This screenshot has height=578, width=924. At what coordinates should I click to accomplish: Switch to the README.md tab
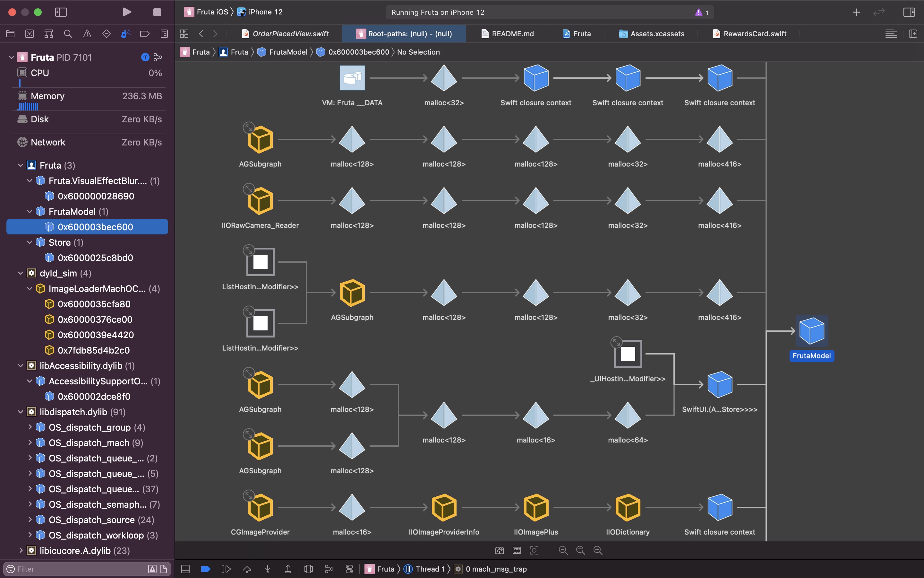(508, 34)
